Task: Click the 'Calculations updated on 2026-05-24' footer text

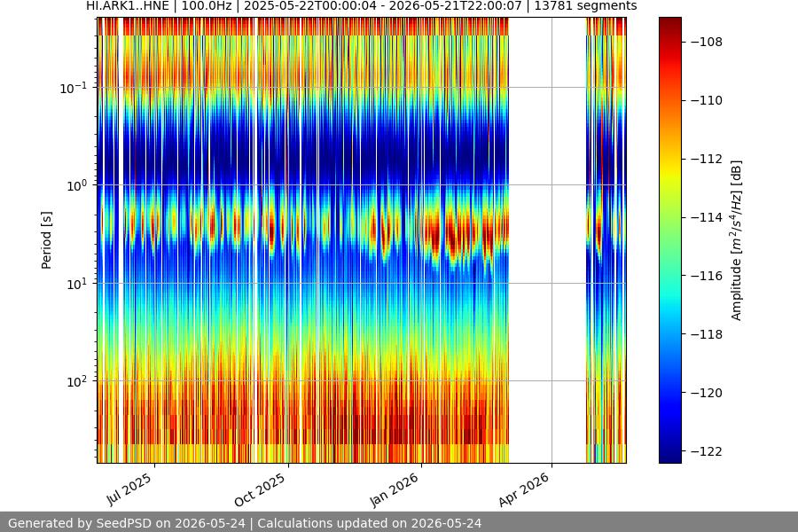Action: (370, 523)
